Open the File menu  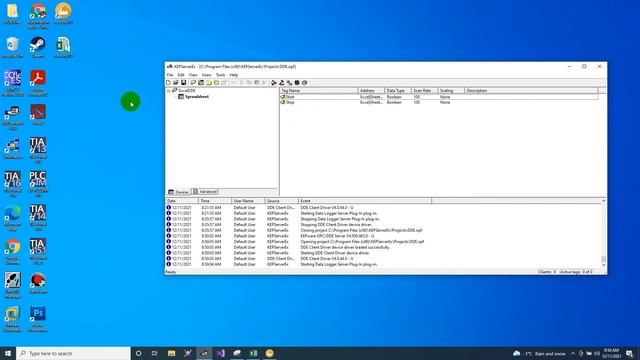[x=170, y=75]
